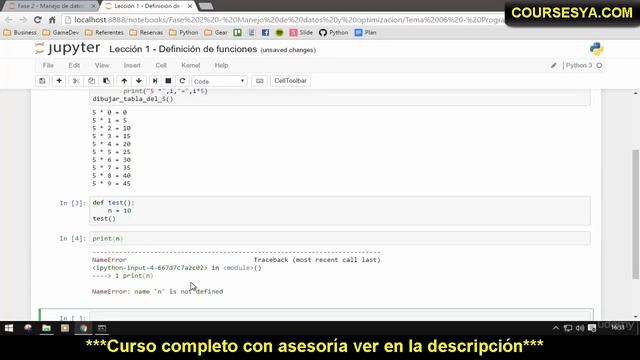
Task: Go to the browser home page
Action: click(x=52, y=20)
